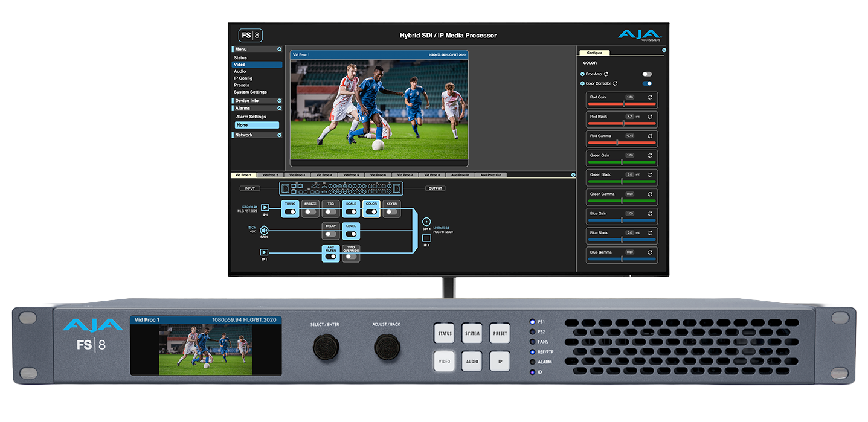Push the front panel PRESET button
868x422 pixels.
(x=500, y=333)
